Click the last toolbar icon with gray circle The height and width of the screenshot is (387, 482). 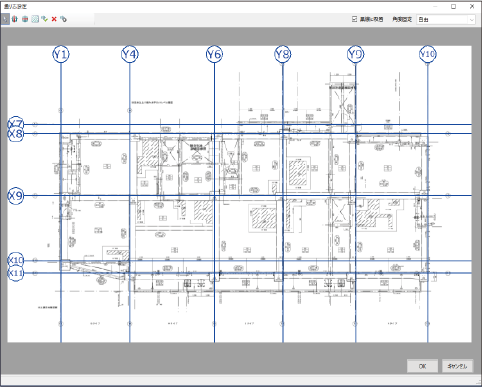(x=64, y=19)
